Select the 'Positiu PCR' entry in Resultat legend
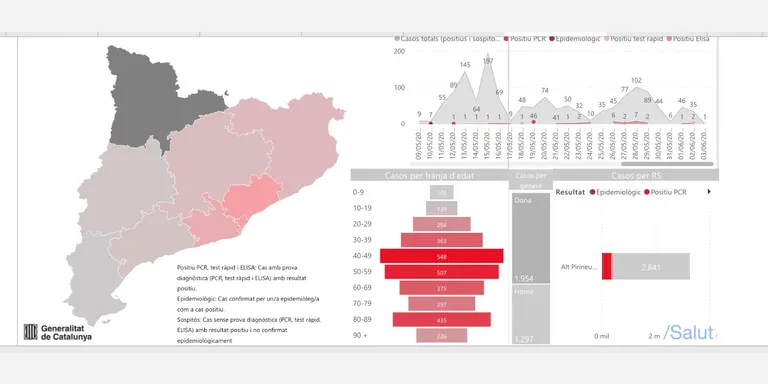This screenshot has height=384, width=768. [665, 192]
